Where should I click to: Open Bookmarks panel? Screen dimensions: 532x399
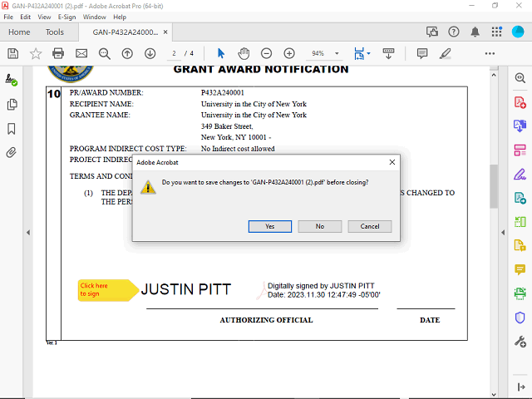11,129
